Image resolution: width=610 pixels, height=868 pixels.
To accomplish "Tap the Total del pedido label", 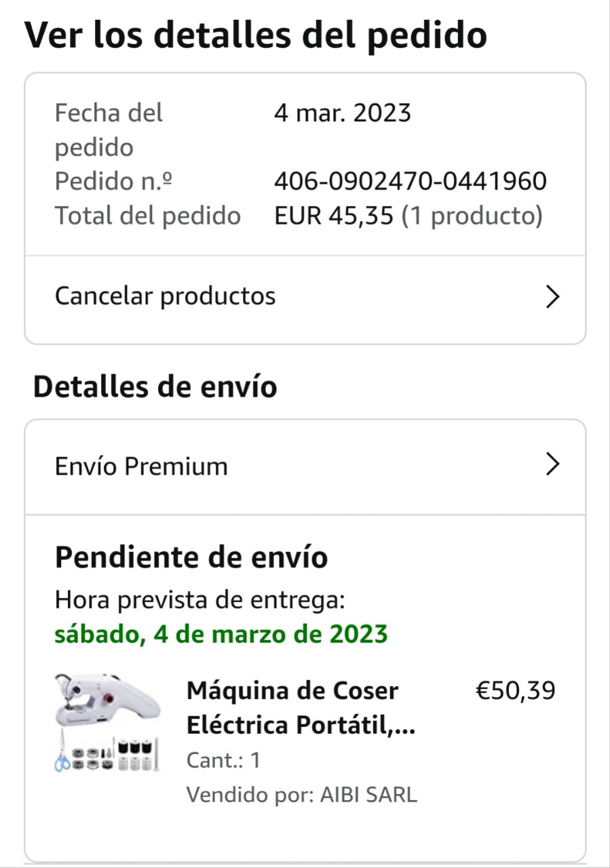I will [x=148, y=216].
